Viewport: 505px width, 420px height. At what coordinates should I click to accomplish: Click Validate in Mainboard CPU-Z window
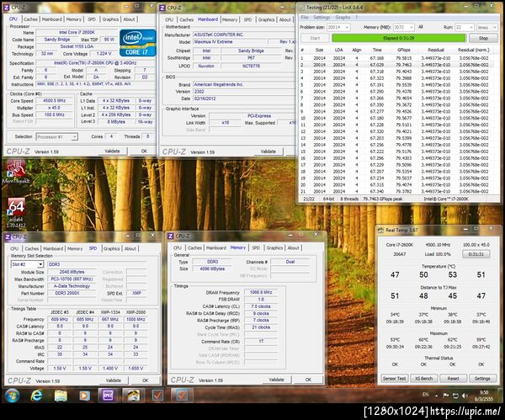pos(268,152)
